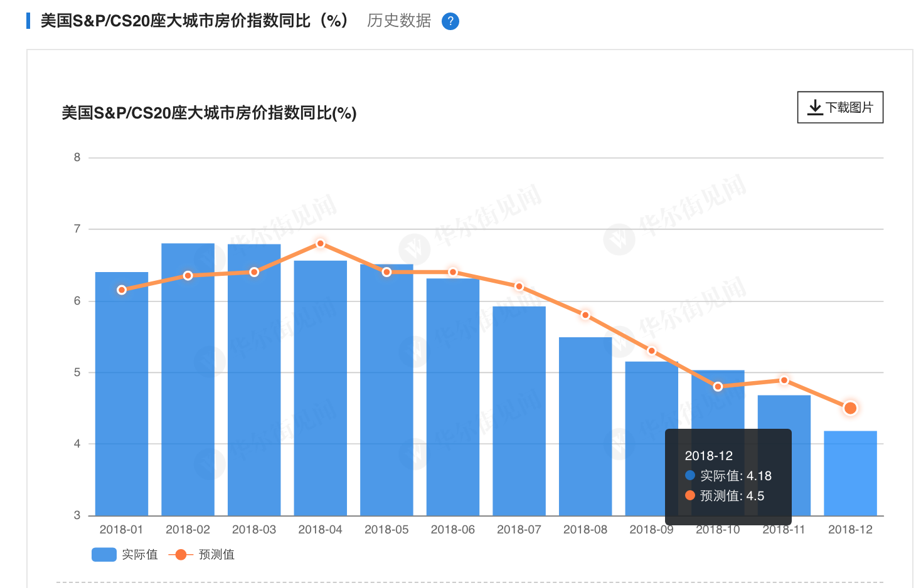The width and height of the screenshot is (921, 588).
Task: Open the 历史数据 tab
Action: point(399,21)
